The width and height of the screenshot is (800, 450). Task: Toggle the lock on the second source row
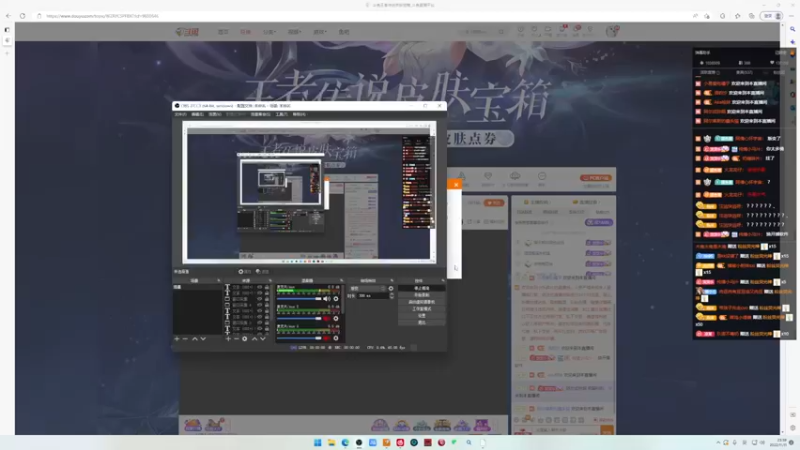coord(267,293)
